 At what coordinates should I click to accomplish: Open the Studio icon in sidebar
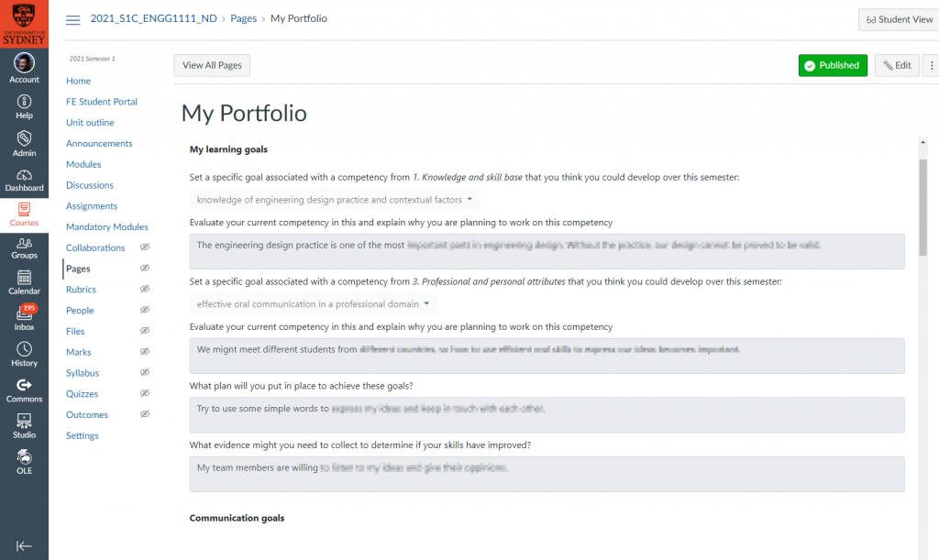24,422
